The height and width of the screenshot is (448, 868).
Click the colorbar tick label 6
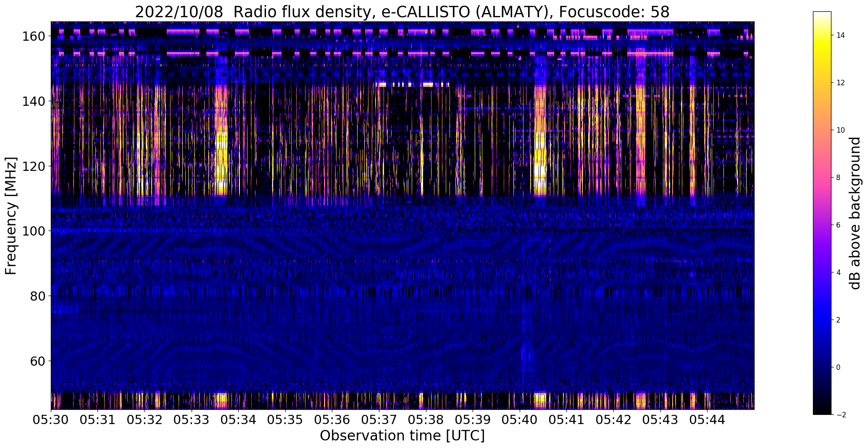click(839, 225)
